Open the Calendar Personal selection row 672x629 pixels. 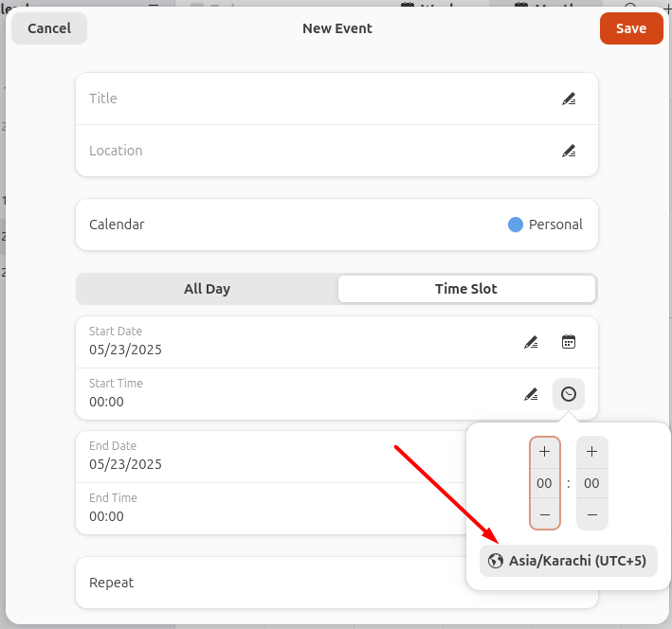336,225
